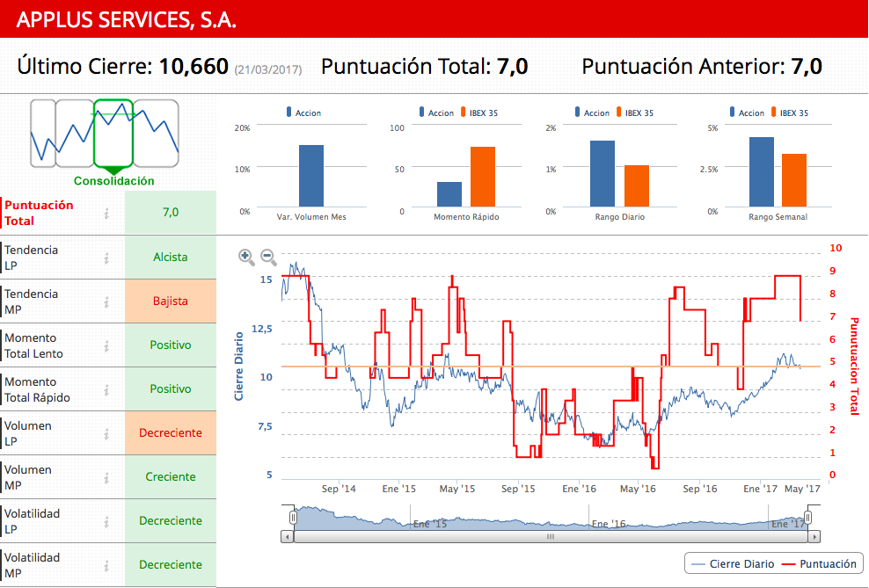Toggle IBEX 35 legend in Momento Rápido chart
869x588 pixels.
479,113
